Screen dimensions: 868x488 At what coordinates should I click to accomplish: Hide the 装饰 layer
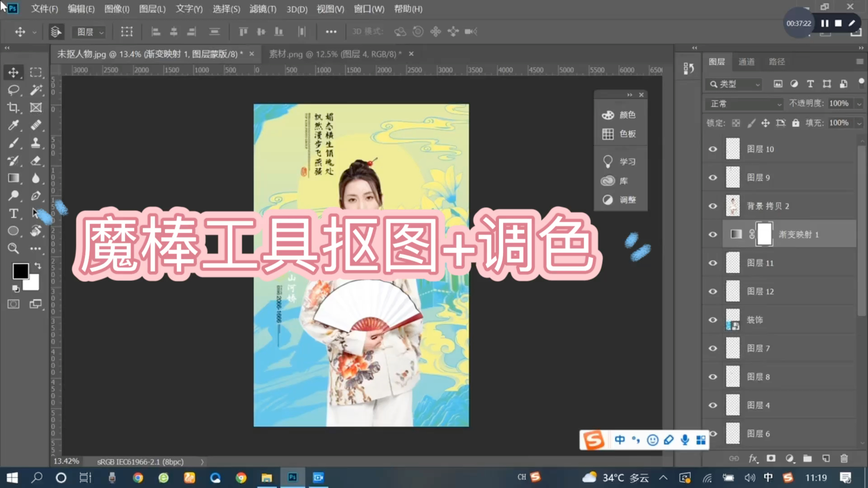713,319
